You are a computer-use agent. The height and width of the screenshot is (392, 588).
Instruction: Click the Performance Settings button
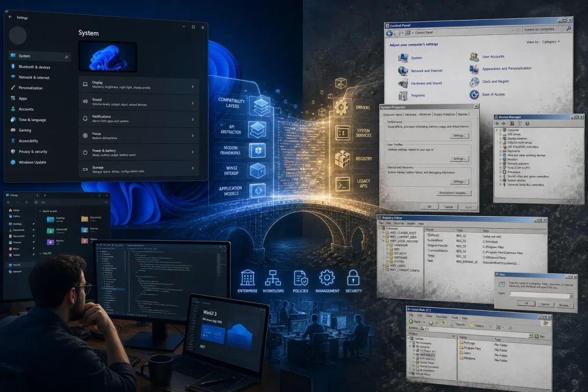coord(459,135)
